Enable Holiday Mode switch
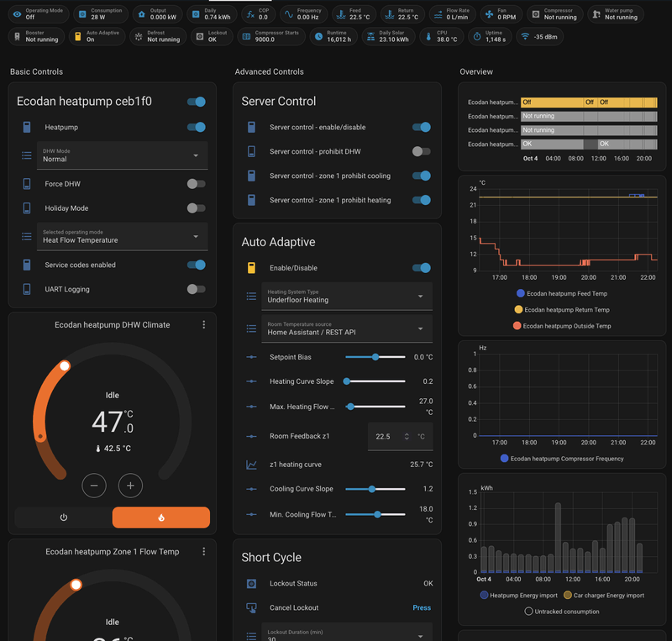Screen dimensions: 672x641 click(196, 208)
